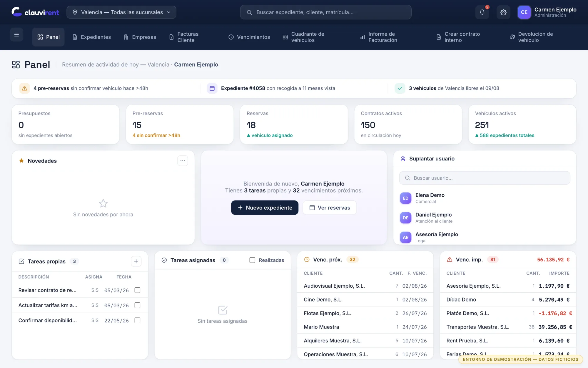The image size is (588, 368).
Task: Open Informe de Facturación
Action: 379,37
